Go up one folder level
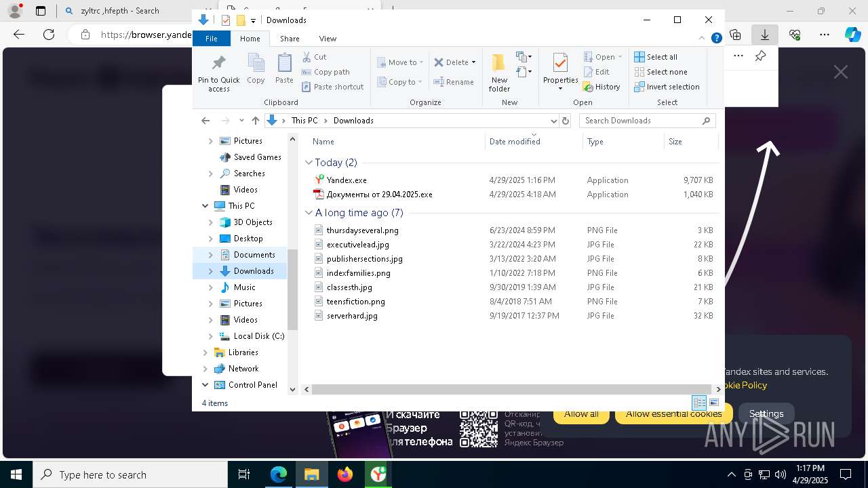Screen dimensions: 868x488 255,121
